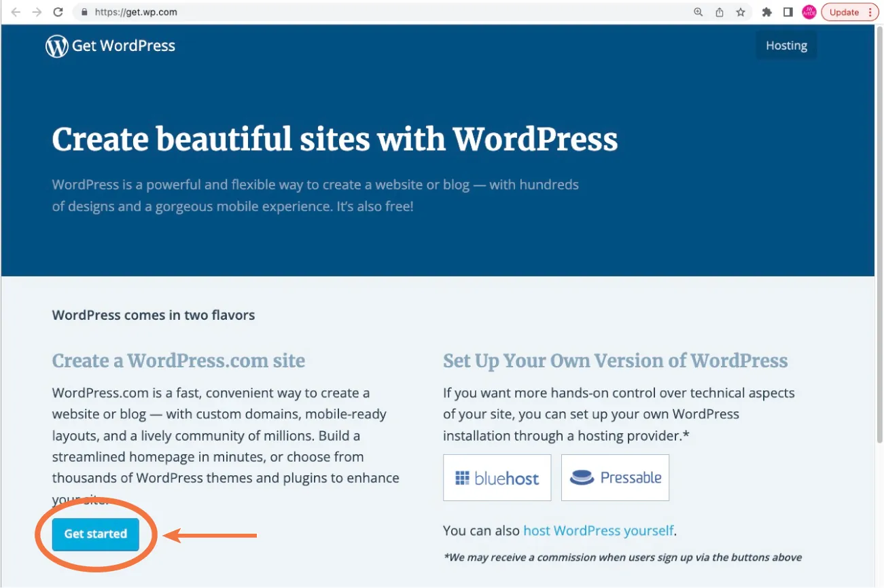This screenshot has width=884, height=588.
Task: Click the Update button in the toolbar
Action: click(x=845, y=12)
